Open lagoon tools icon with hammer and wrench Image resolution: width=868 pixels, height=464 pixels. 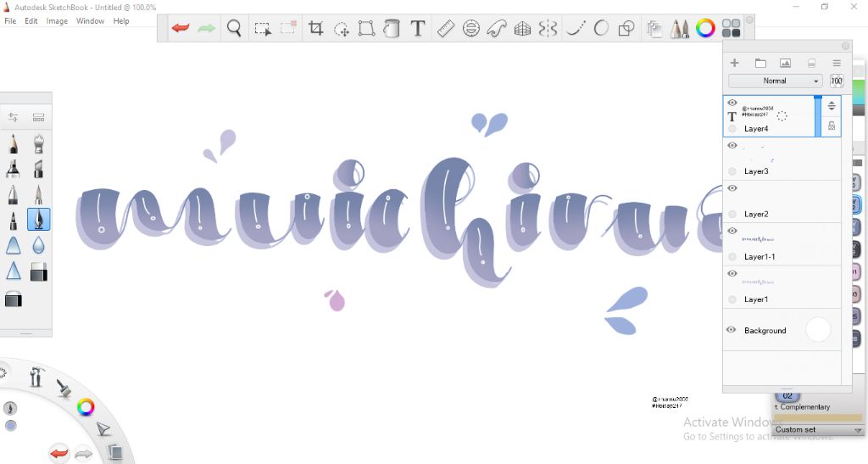36,377
